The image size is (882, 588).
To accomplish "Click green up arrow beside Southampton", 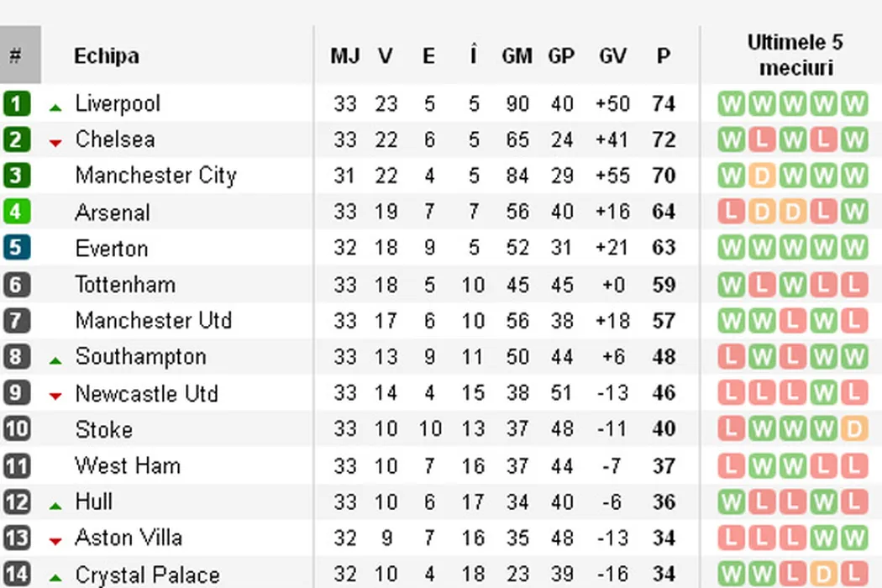I will coord(55,360).
